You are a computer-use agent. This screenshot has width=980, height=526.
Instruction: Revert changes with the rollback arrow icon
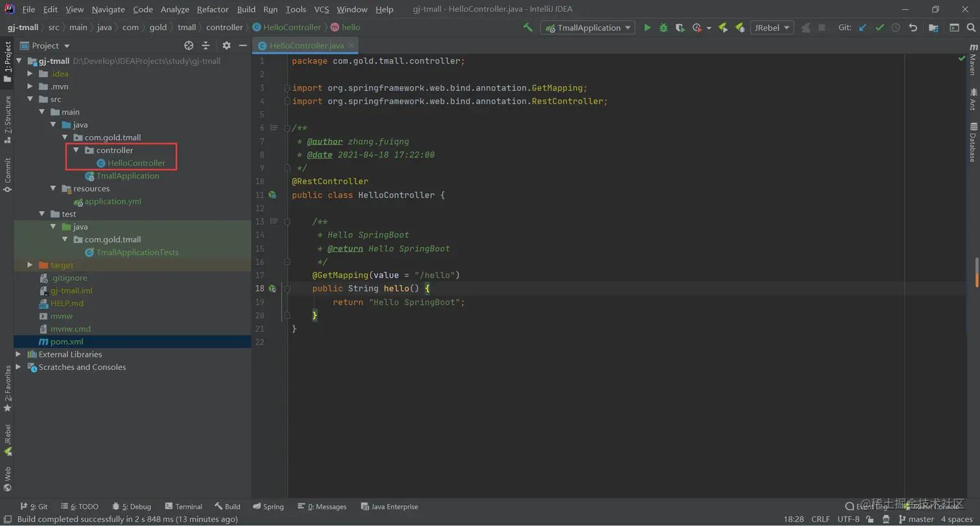pyautogui.click(x=913, y=28)
